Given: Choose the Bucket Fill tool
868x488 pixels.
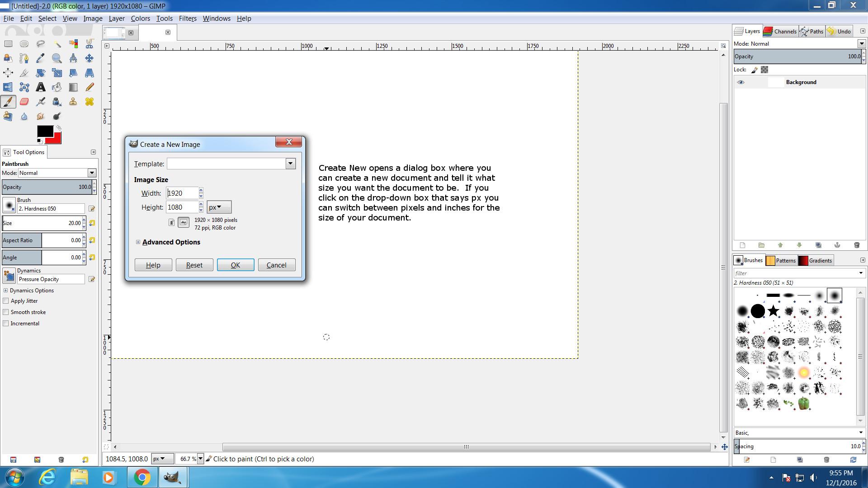Looking at the screenshot, I should 57,87.
